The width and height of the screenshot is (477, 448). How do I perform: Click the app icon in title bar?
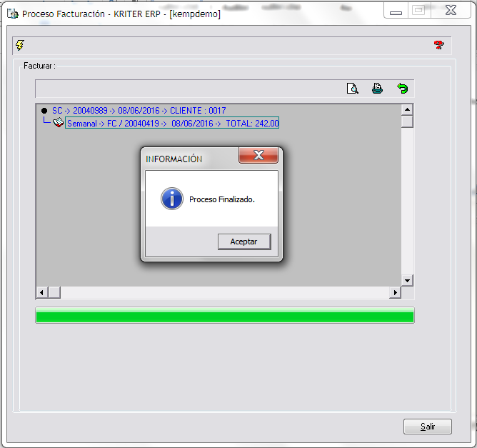(13, 14)
